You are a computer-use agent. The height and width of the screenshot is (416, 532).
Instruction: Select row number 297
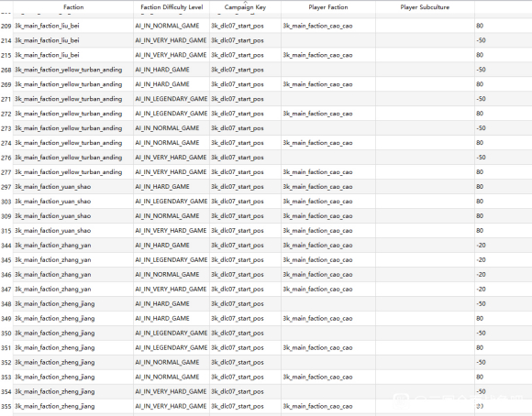coord(6,187)
